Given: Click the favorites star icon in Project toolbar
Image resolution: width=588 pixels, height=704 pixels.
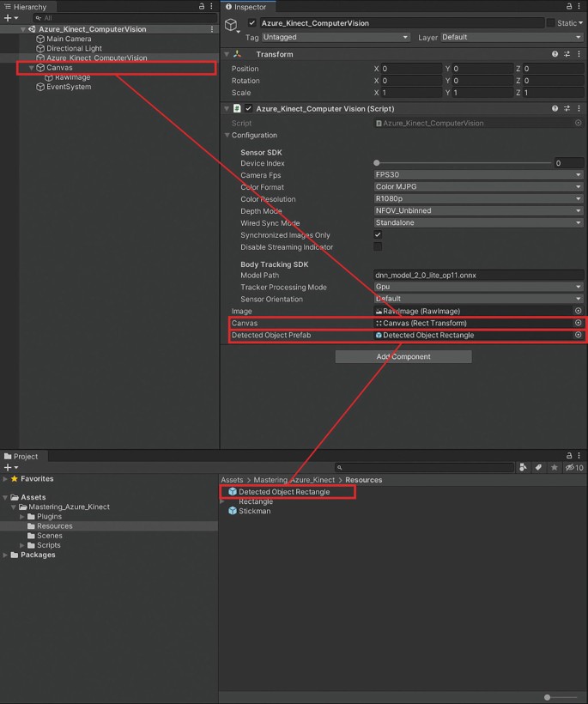Looking at the screenshot, I should click(554, 467).
